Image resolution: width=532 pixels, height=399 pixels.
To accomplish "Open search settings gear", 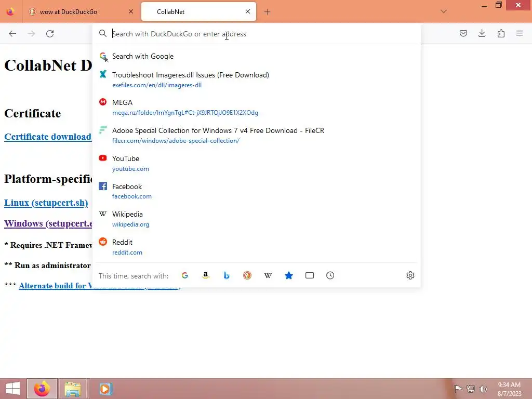I will (x=410, y=275).
